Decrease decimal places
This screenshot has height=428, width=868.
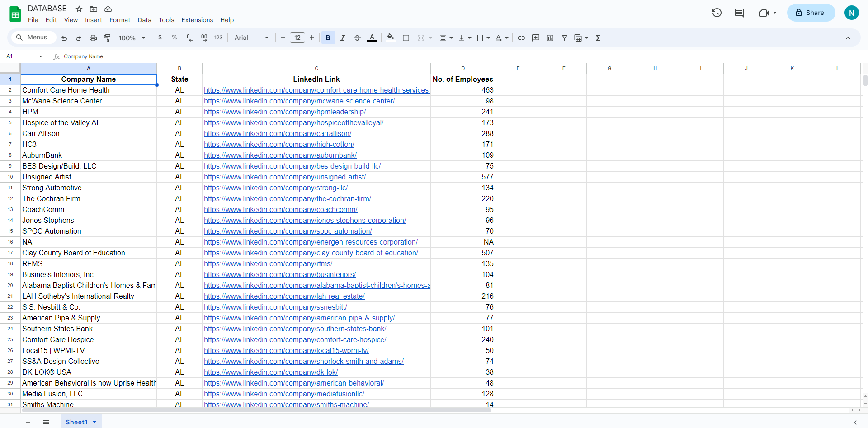tap(189, 38)
